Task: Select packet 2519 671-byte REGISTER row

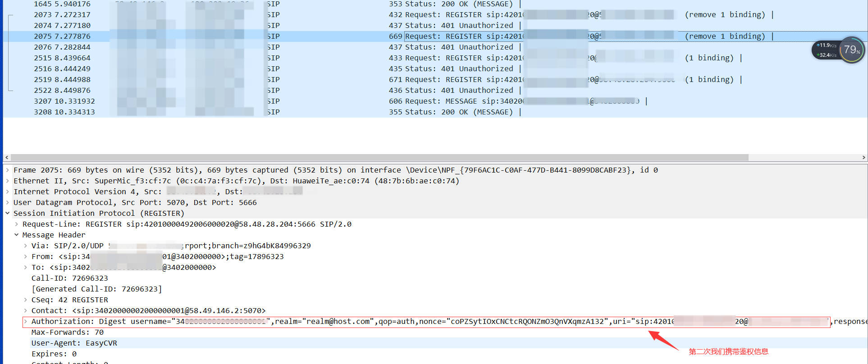Action: coord(435,80)
